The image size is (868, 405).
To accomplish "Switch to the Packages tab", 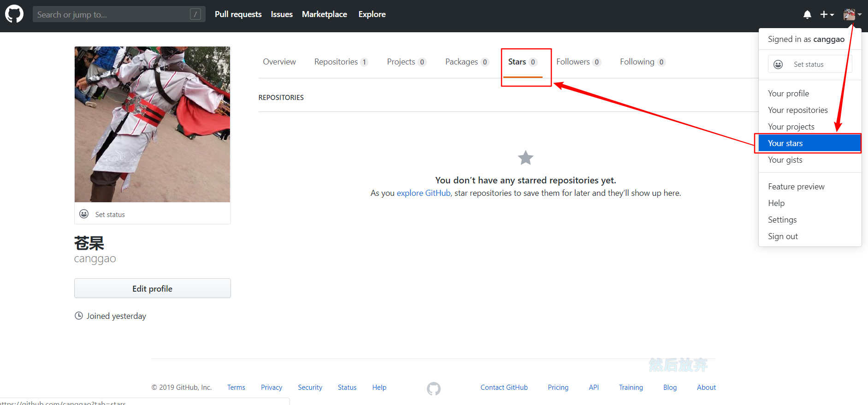I will pyautogui.click(x=467, y=62).
